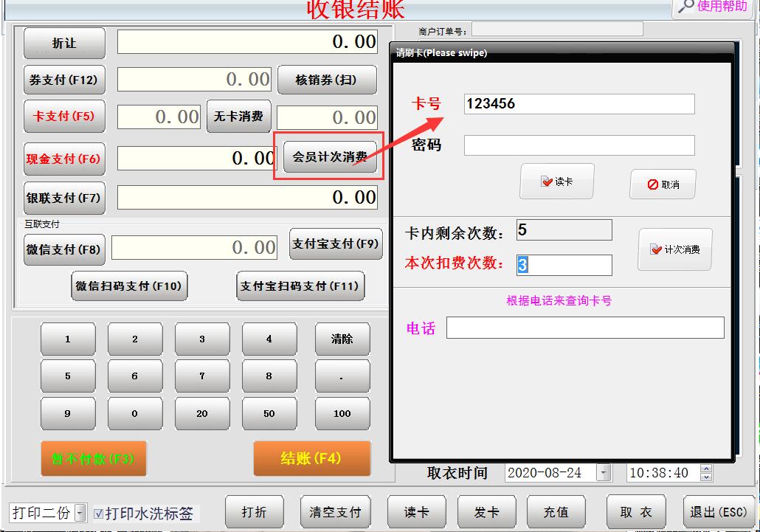Click the 退出(ESC) exit button
The width and height of the screenshot is (760, 532).
pos(718,512)
